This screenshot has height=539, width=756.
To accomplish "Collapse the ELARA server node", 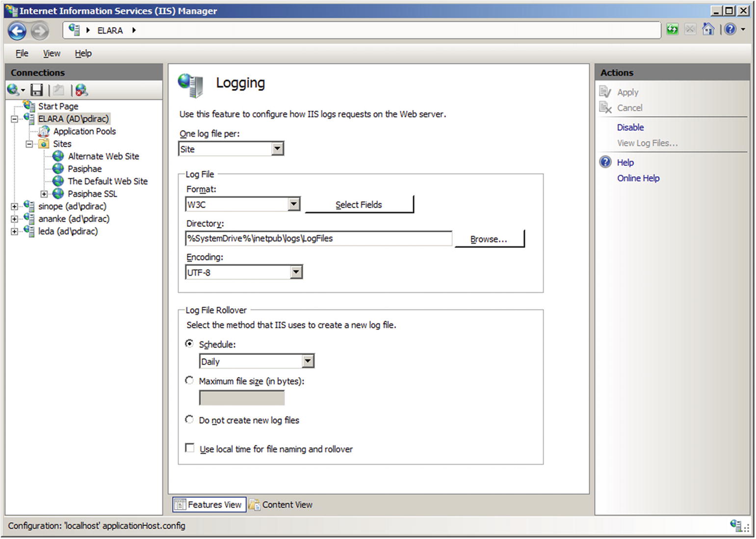I will [x=14, y=119].
